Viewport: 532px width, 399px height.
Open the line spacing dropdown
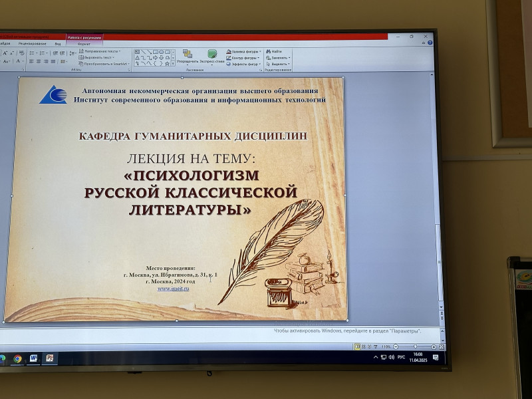(x=72, y=53)
